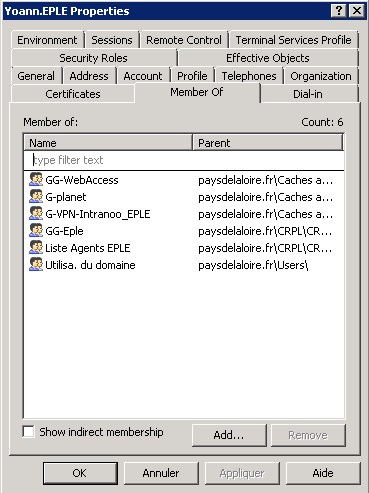Click the group icon beside GG-Eple

point(36,231)
